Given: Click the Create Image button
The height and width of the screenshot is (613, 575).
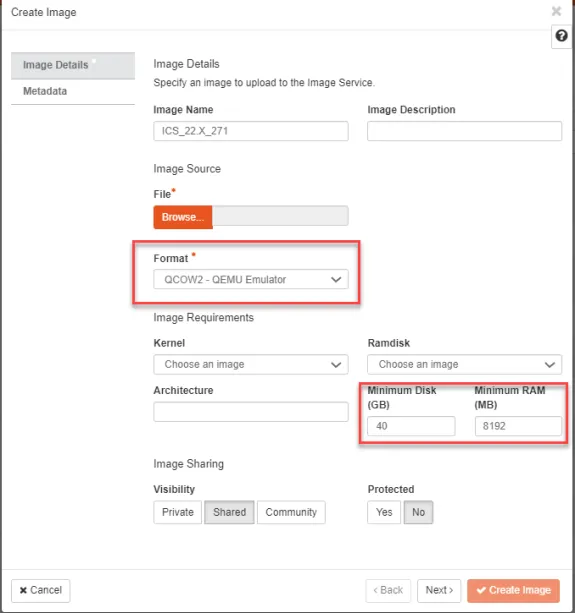Looking at the screenshot, I should coord(513,590).
